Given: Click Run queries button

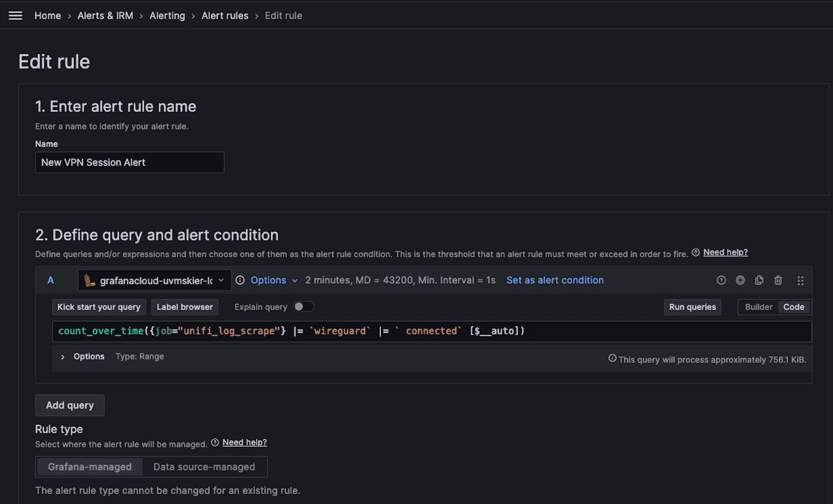Looking at the screenshot, I should [x=692, y=307].
